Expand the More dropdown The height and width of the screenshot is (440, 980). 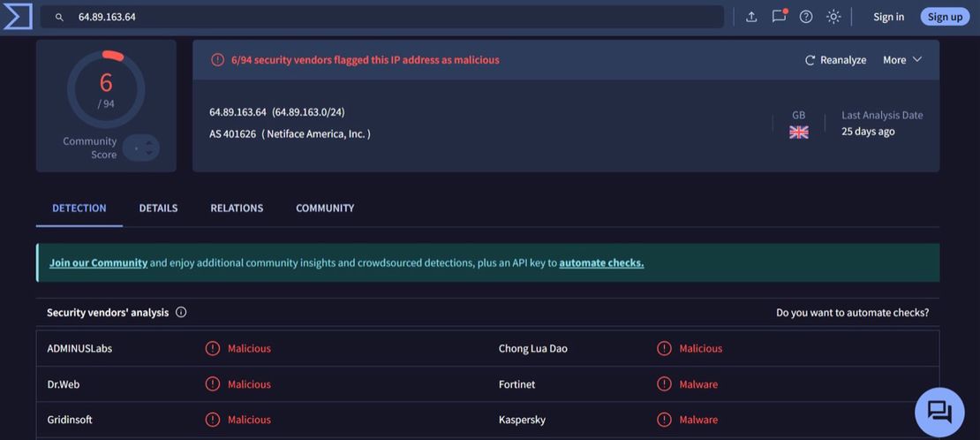[x=902, y=59]
